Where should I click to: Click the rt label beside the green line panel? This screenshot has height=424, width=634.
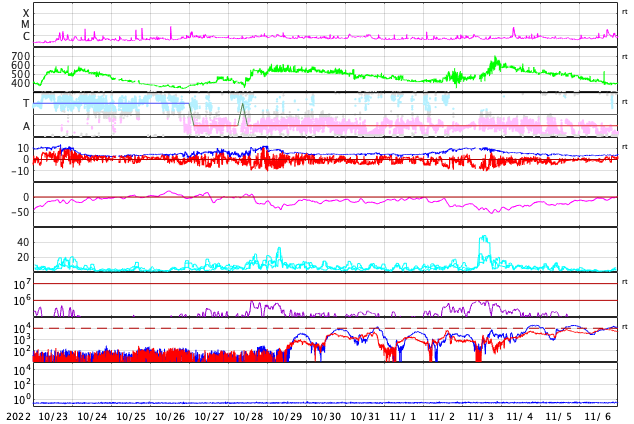click(x=624, y=57)
